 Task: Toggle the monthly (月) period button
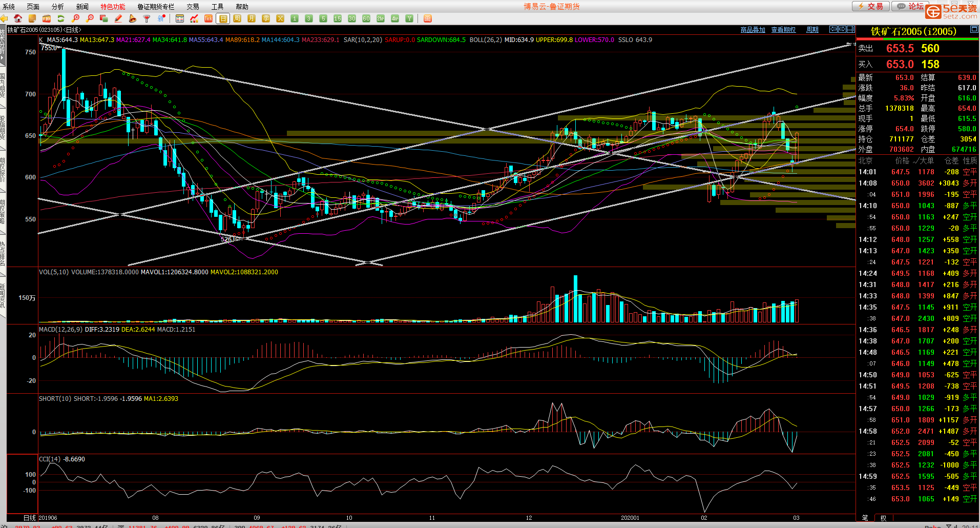coord(252,18)
